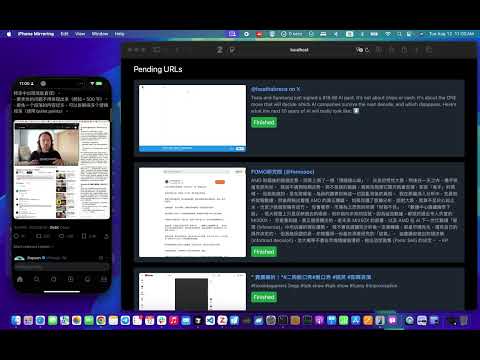Image resolution: width=480 pixels, height=360 pixels.
Task: Open Google Chrome from the Dock
Action: pyautogui.click(x=101, y=321)
